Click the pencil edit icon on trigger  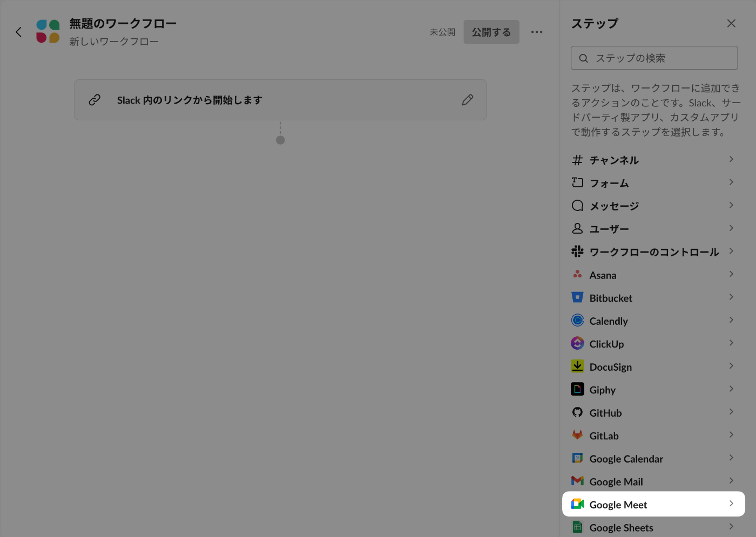[468, 100]
